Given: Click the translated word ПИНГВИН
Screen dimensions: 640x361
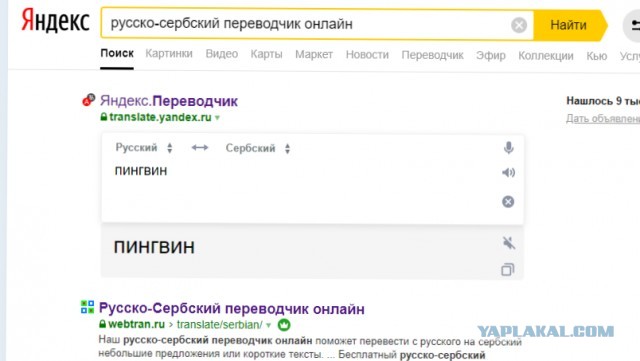Looking at the screenshot, I should 154,247.
